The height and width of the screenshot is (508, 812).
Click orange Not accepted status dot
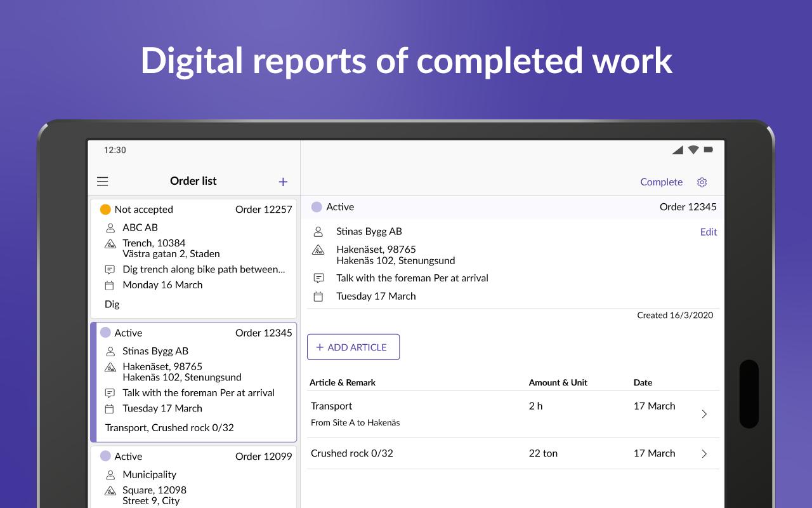[105, 210]
